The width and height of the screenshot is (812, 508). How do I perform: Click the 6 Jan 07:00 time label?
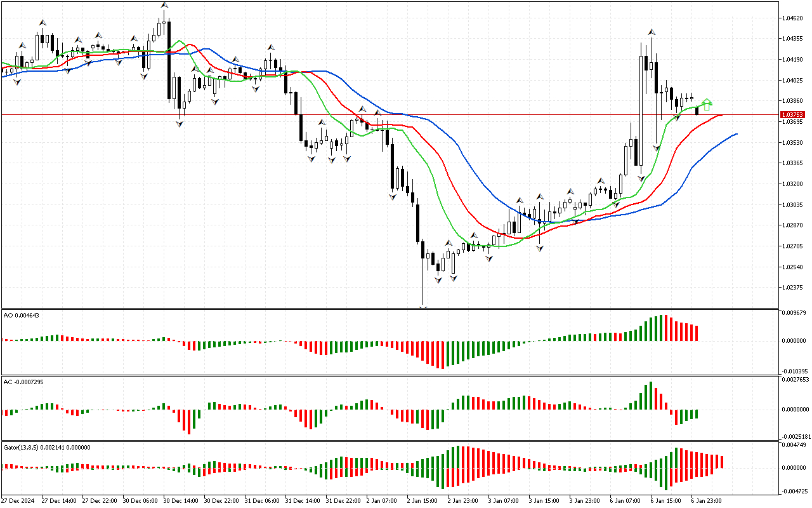pos(624,500)
